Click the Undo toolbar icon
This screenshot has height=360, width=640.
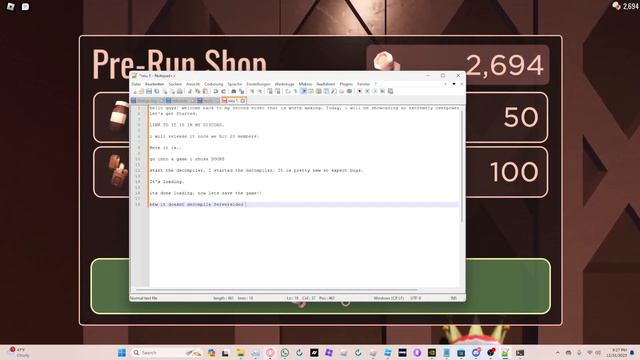click(x=216, y=91)
